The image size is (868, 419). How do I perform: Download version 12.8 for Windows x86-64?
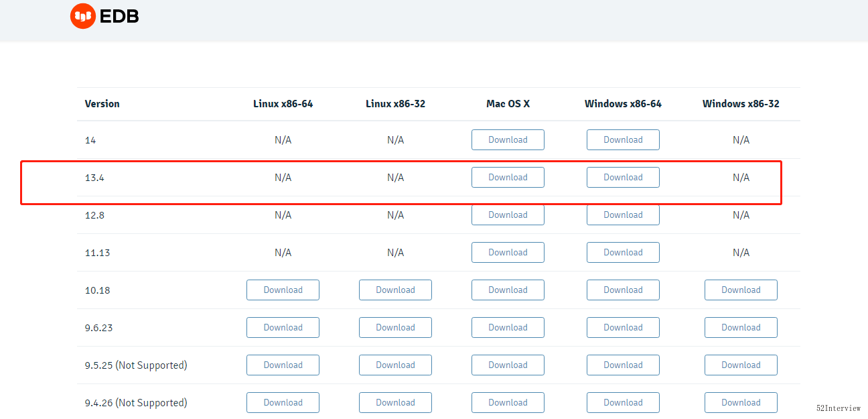623,215
